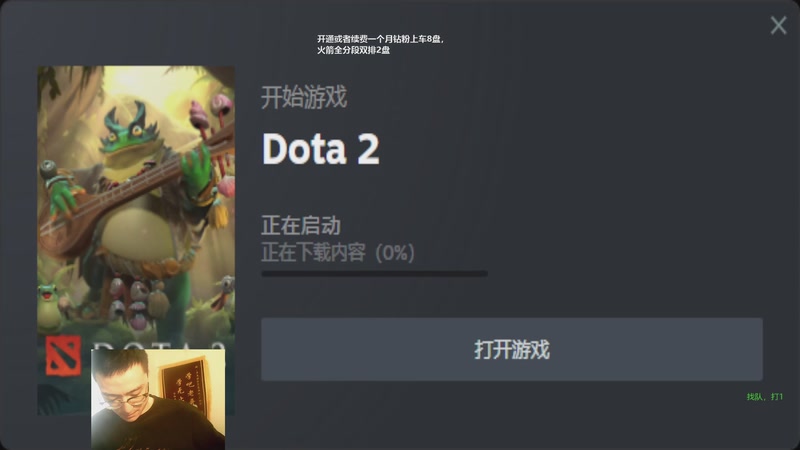This screenshot has width=800, height=450.
Task: Close the game launch dialog
Action: (779, 25)
